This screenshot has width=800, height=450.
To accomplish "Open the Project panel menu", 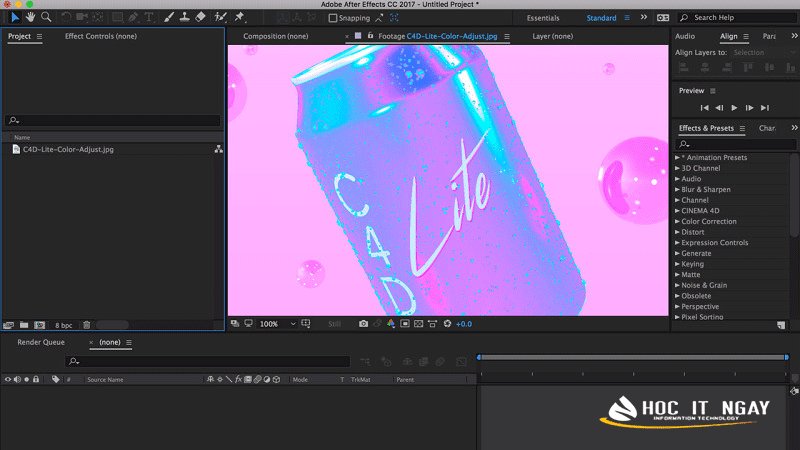I will pyautogui.click(x=39, y=36).
